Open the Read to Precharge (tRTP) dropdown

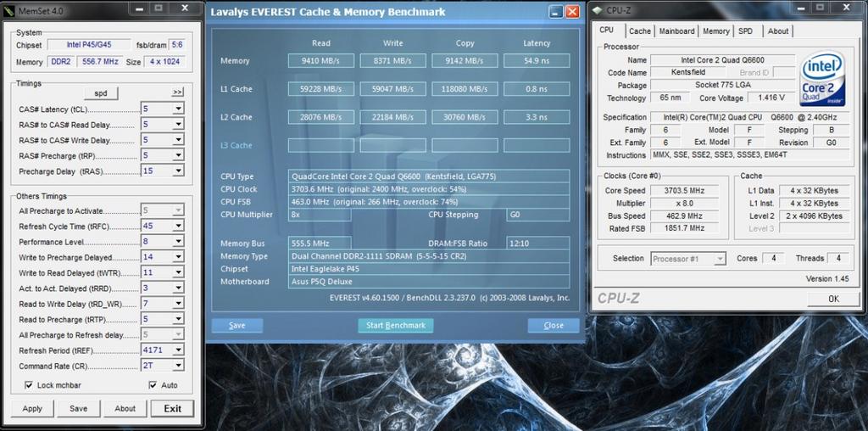178,319
